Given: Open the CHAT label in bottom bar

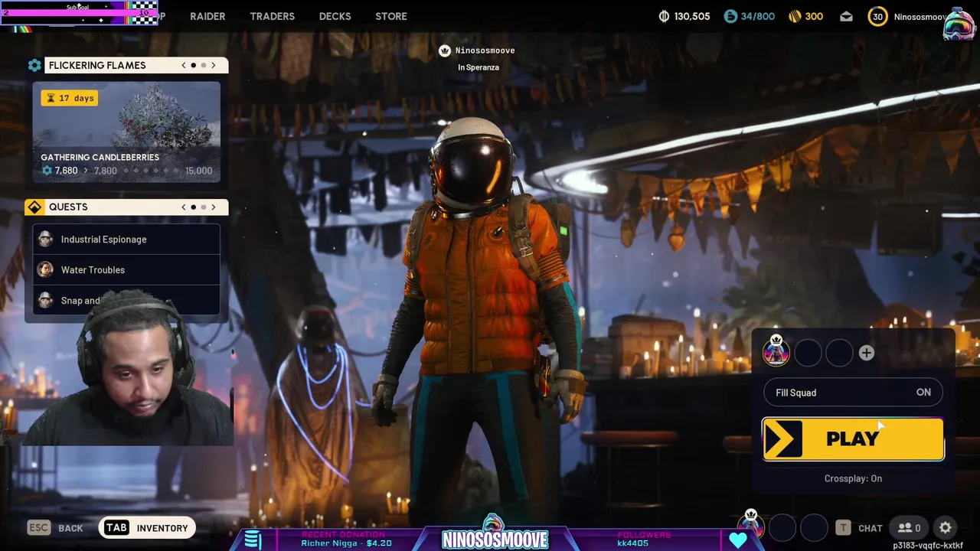Looking at the screenshot, I should click(x=871, y=528).
